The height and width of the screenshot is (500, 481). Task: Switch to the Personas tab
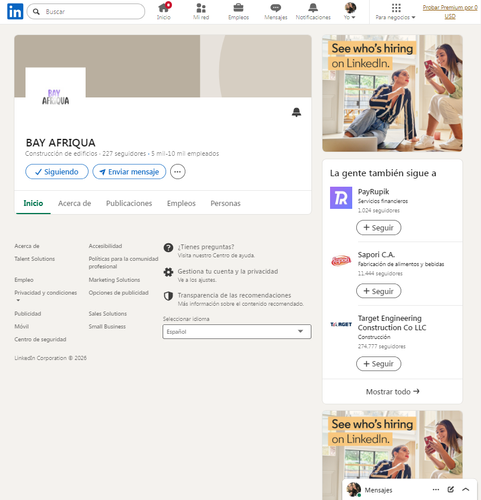point(225,203)
